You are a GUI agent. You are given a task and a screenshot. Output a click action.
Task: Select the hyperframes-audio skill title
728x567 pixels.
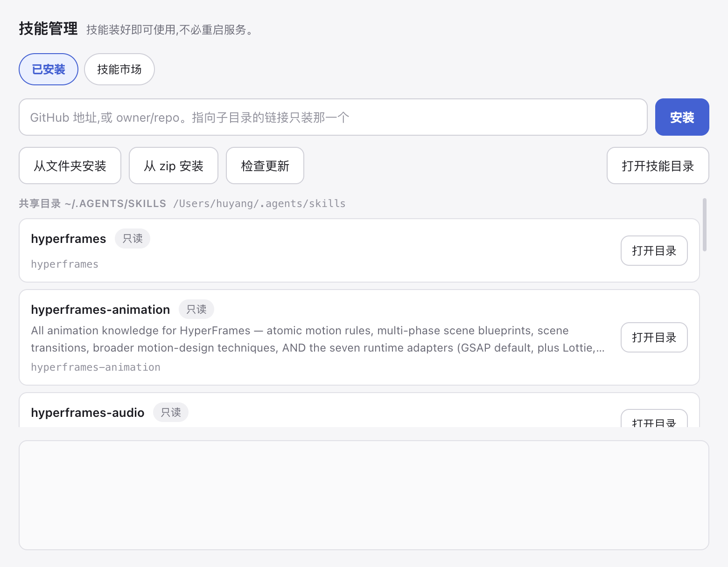[x=88, y=413]
